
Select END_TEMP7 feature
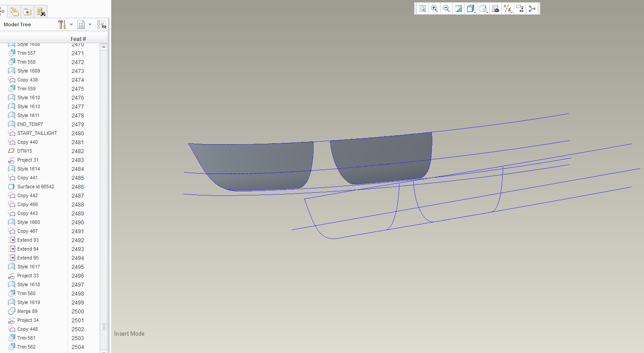pos(30,124)
